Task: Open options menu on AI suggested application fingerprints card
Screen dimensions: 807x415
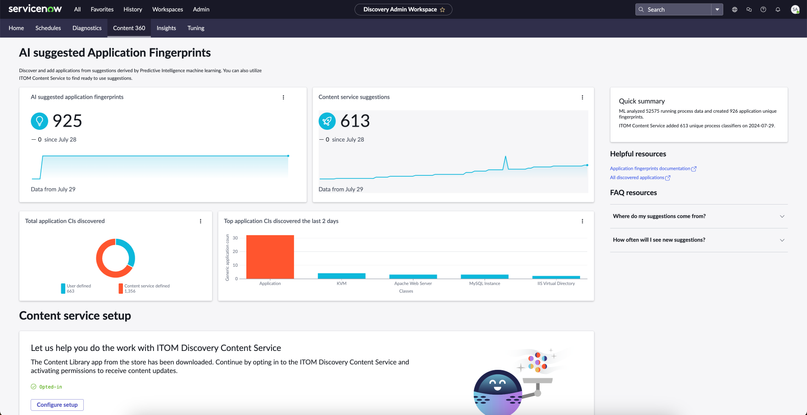Action: (283, 97)
